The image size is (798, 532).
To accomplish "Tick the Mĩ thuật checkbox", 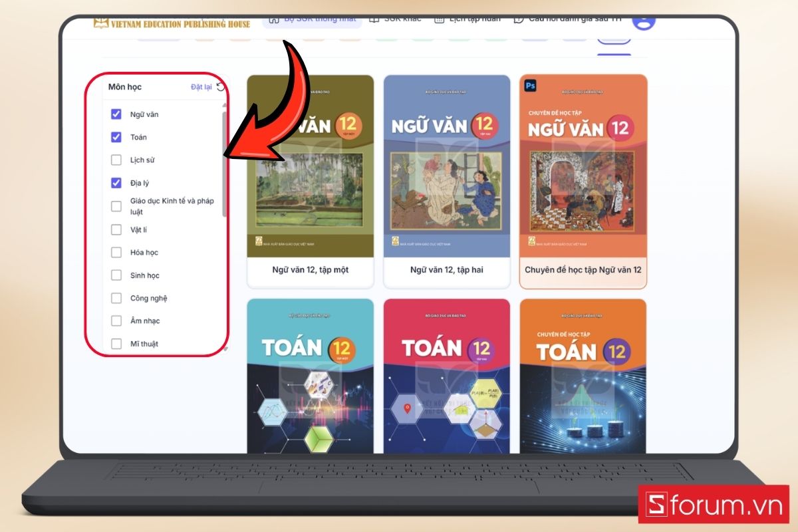I will click(x=116, y=344).
